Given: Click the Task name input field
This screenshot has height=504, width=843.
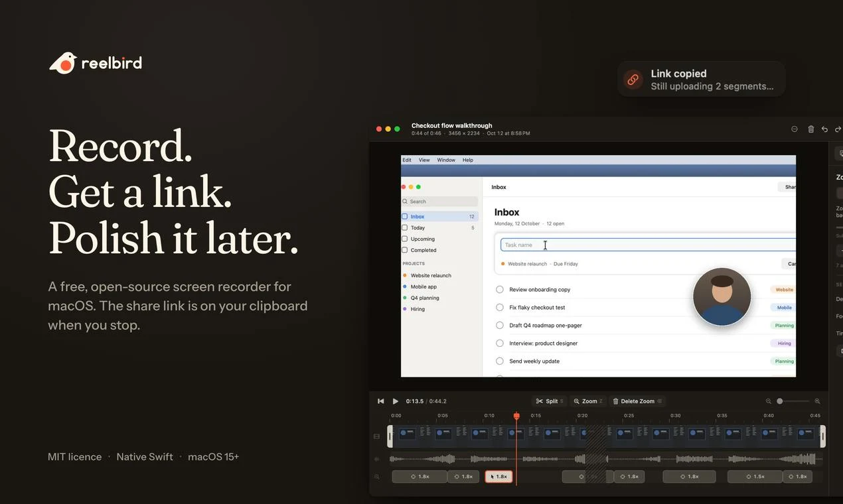Looking at the screenshot, I should coord(648,245).
